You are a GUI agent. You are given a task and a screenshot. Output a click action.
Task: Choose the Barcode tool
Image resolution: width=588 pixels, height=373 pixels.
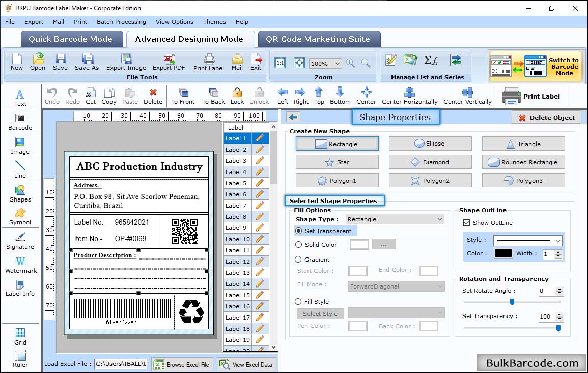tap(20, 122)
